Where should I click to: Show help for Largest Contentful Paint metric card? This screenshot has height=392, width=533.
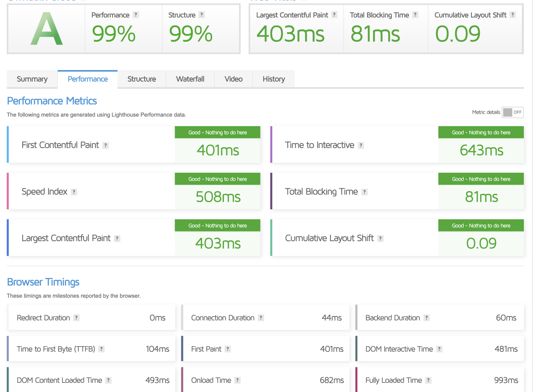117,238
